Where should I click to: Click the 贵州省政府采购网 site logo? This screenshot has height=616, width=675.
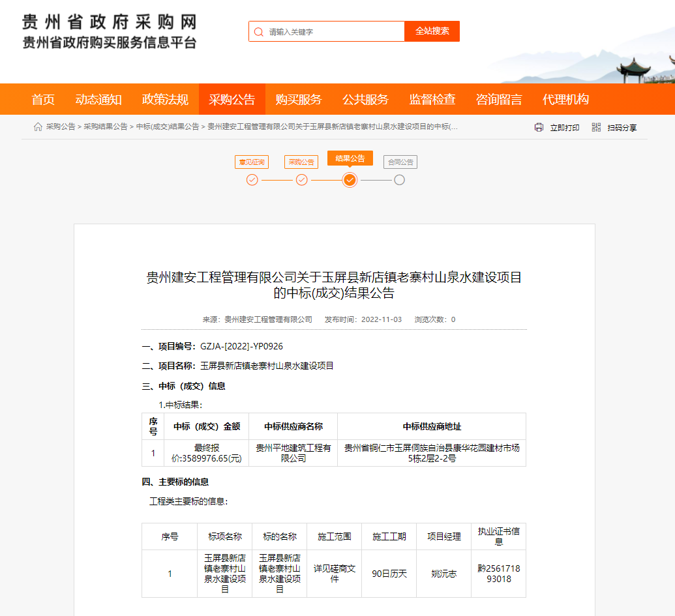pos(110,31)
